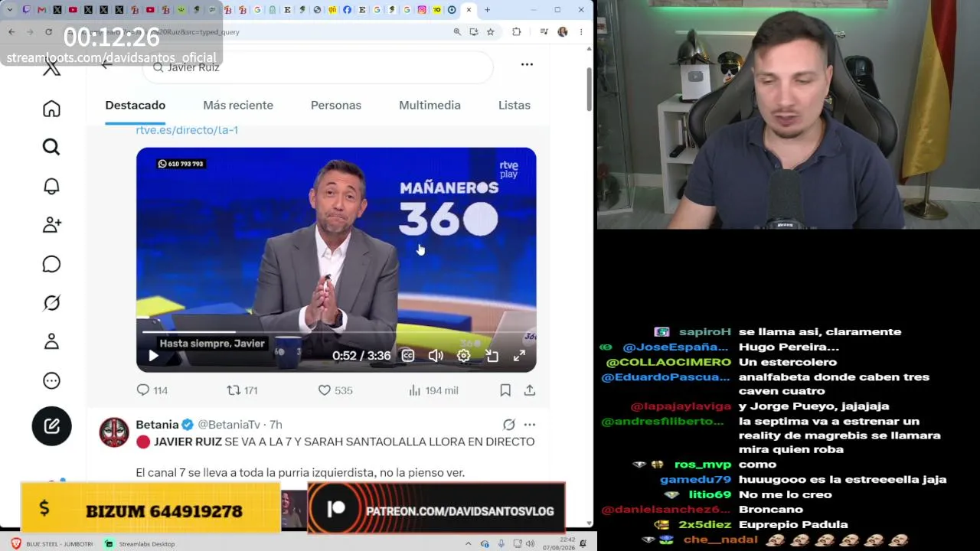Reload the page in the browser

[48, 32]
